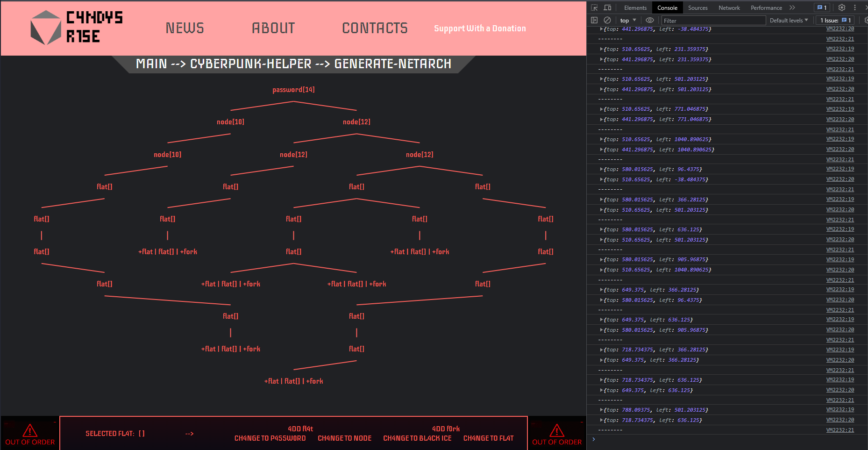Click the CH4NGE TO P4SSW0RD button
This screenshot has width=868, height=450.
point(270,438)
